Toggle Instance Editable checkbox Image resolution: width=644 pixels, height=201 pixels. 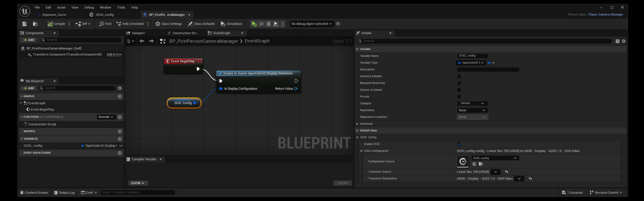coord(459,76)
